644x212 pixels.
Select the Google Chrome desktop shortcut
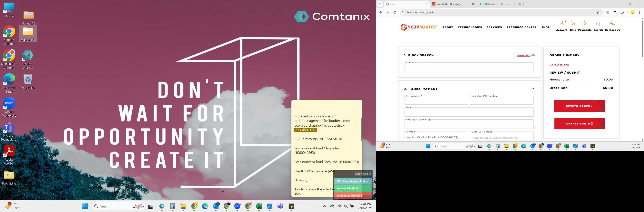[x=9, y=36]
